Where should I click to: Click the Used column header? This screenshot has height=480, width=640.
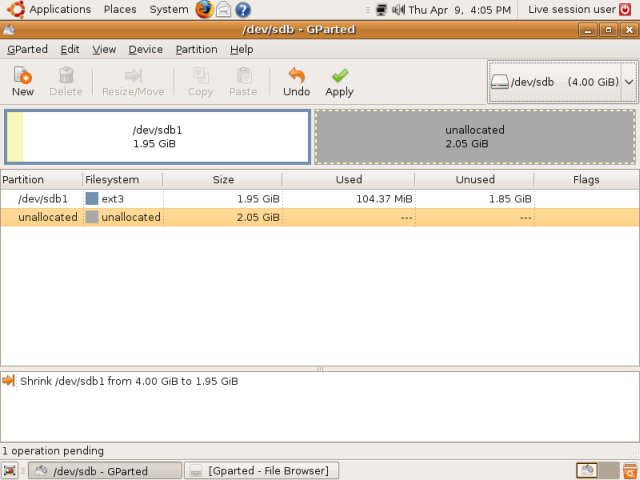348,180
